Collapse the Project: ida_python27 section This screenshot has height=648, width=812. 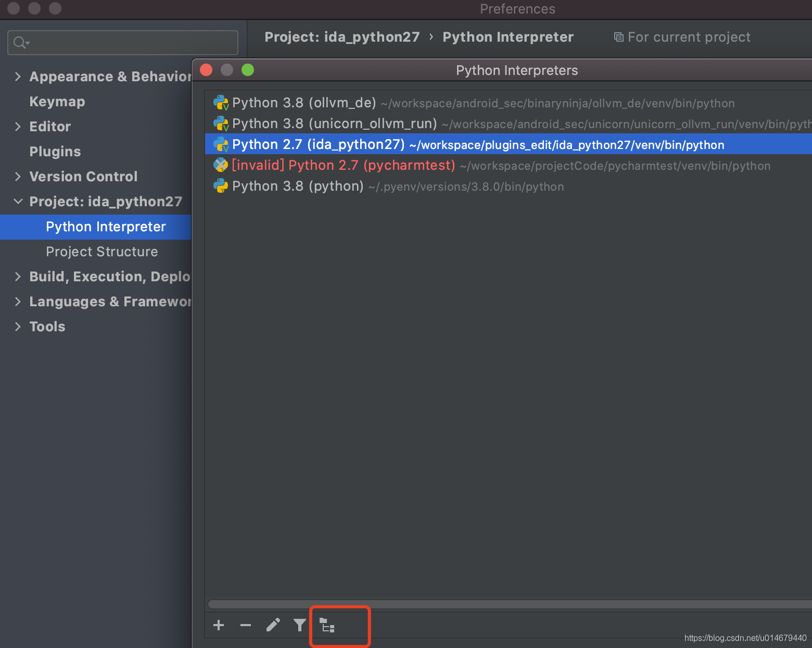pyautogui.click(x=18, y=202)
